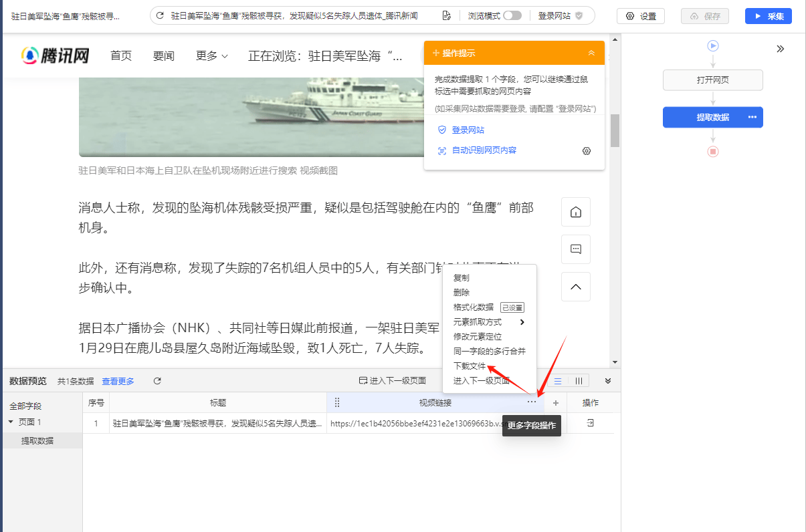Click the drag handle of the 视频链接 column

click(x=337, y=402)
